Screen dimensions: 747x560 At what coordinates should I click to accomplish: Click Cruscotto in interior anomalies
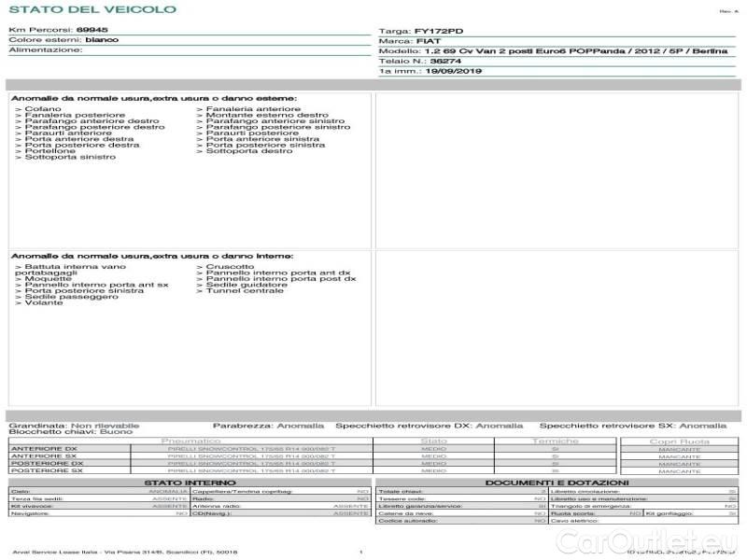pos(229,266)
